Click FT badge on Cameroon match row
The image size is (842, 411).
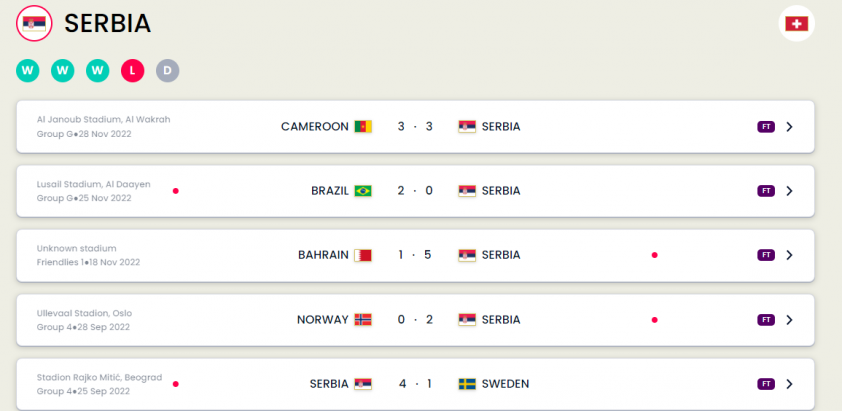pos(766,127)
